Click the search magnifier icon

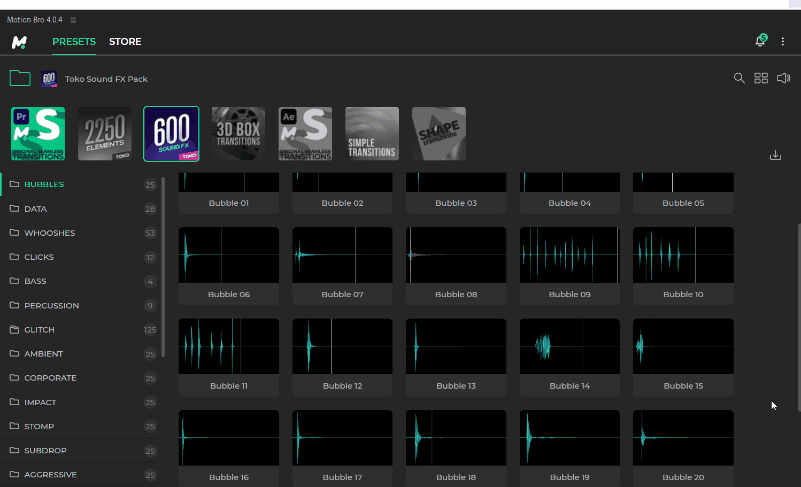(x=739, y=78)
